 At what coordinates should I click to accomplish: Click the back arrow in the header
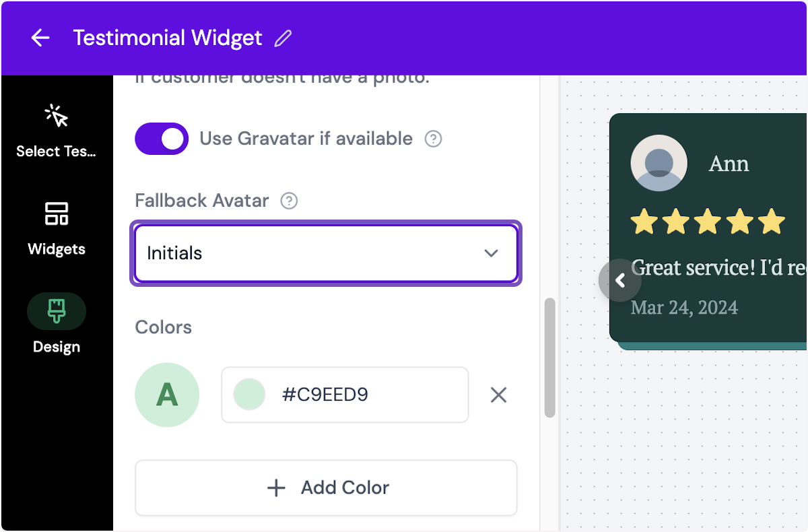[40, 38]
